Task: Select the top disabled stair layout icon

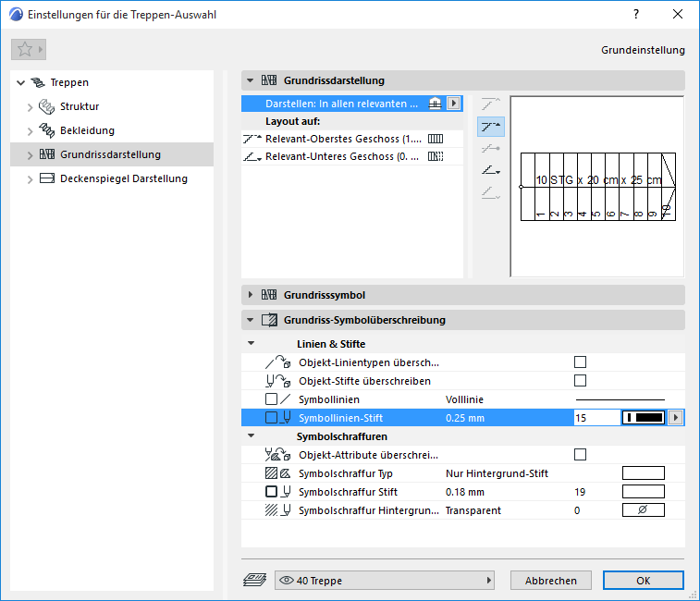Action: 491,104
